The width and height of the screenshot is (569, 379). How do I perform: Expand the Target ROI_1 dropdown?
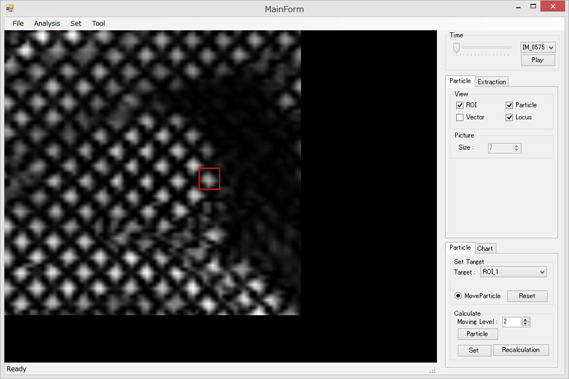(x=513, y=272)
